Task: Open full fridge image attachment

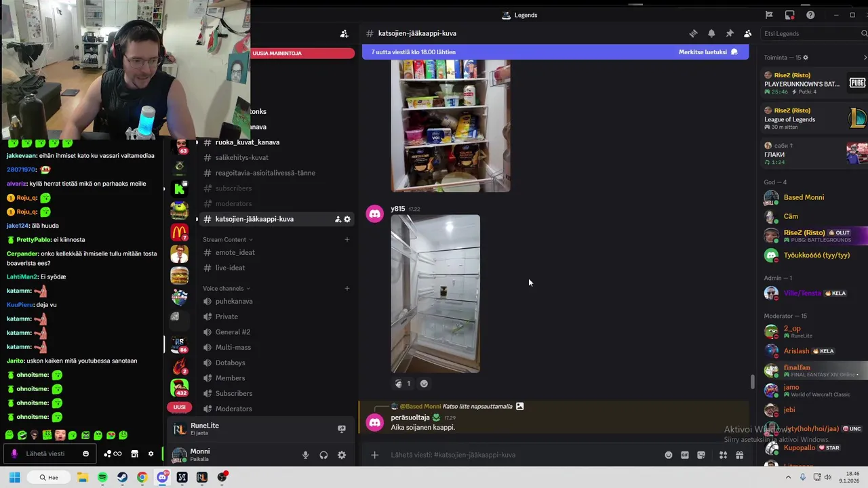Action: click(450, 125)
